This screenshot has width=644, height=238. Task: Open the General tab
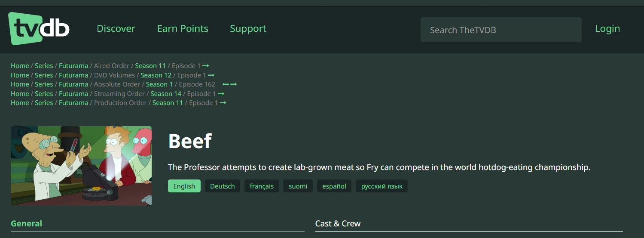[x=27, y=223]
